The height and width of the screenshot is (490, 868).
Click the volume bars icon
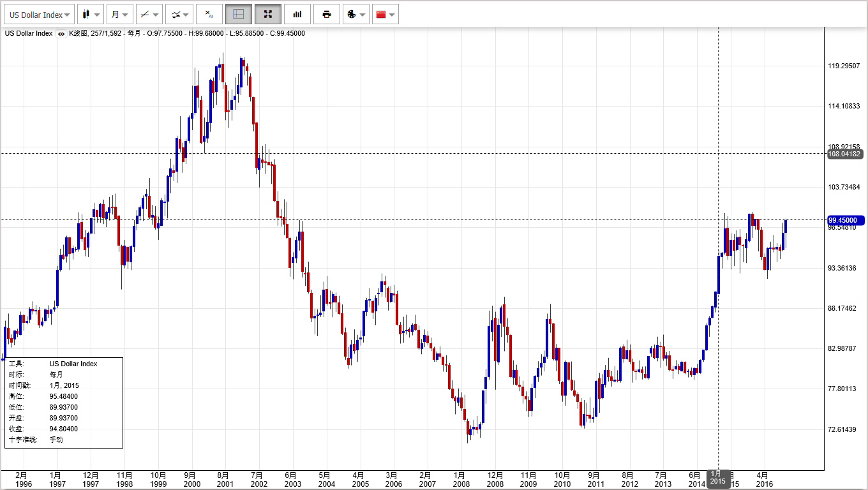[297, 14]
